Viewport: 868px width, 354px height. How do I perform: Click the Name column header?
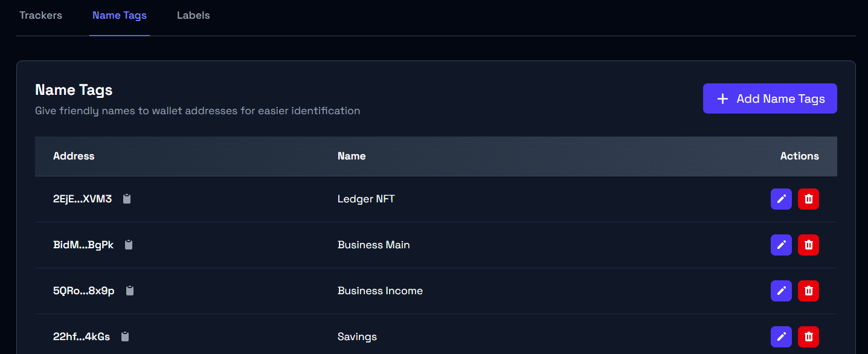click(x=352, y=156)
